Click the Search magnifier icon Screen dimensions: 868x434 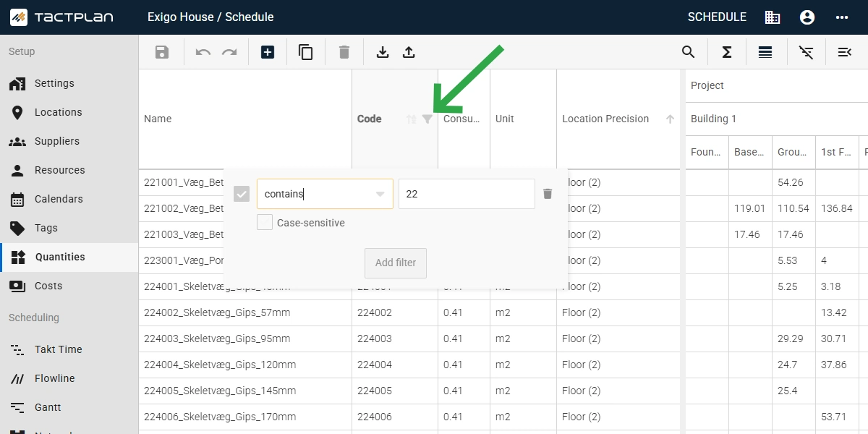pos(689,52)
